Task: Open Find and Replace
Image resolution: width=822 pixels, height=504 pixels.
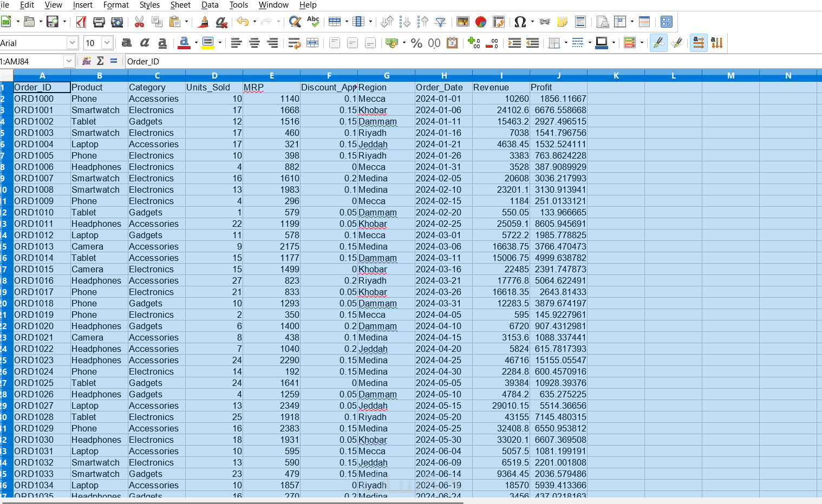Action: (x=295, y=22)
